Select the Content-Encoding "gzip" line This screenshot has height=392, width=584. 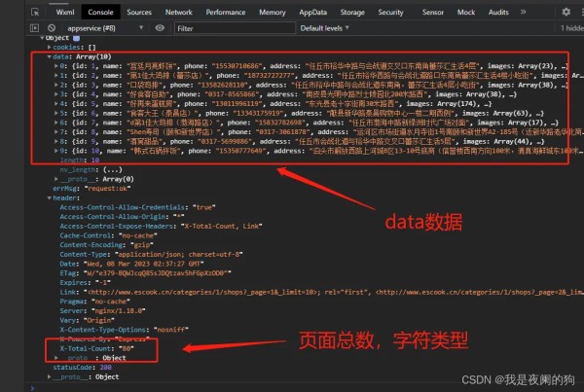pos(106,245)
